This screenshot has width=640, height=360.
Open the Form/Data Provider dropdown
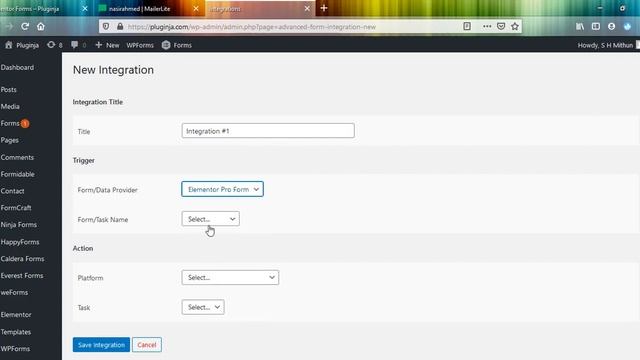pos(222,189)
